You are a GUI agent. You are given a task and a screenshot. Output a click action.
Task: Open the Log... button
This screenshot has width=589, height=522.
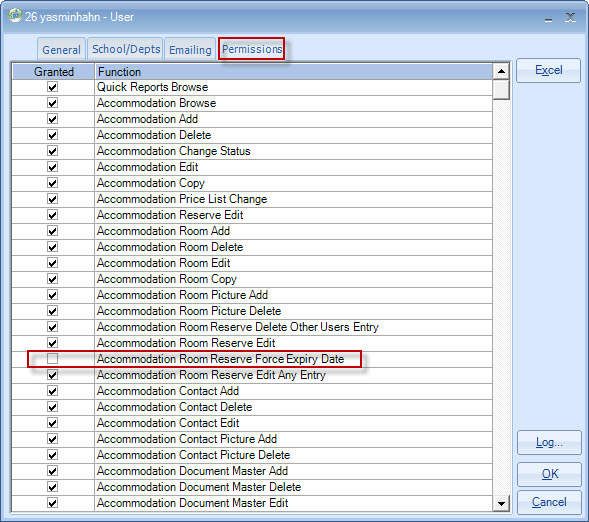(x=549, y=442)
